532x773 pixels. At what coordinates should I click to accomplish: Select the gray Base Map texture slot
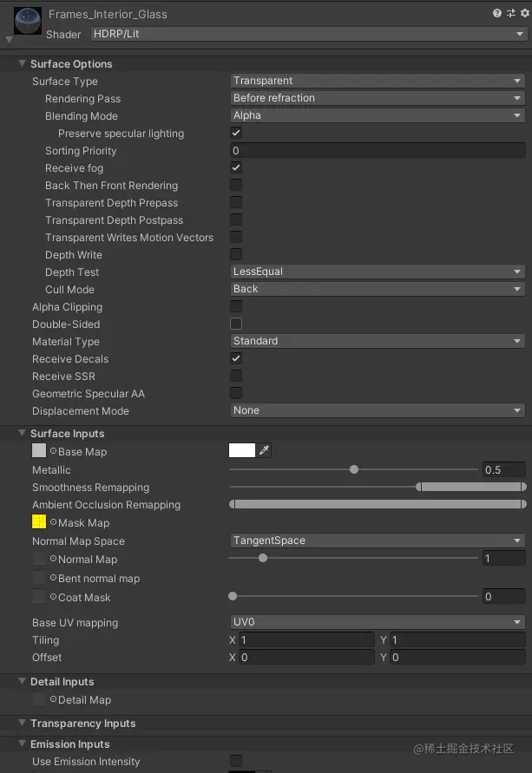pyautogui.click(x=39, y=450)
